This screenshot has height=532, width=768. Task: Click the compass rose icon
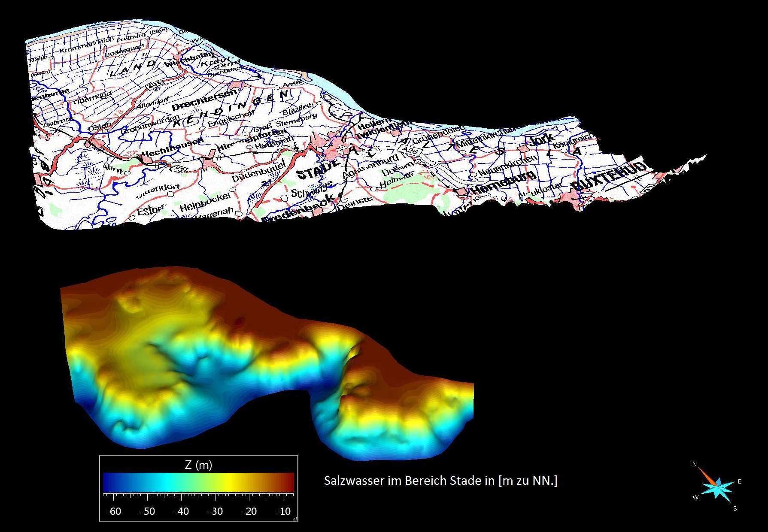tap(717, 487)
